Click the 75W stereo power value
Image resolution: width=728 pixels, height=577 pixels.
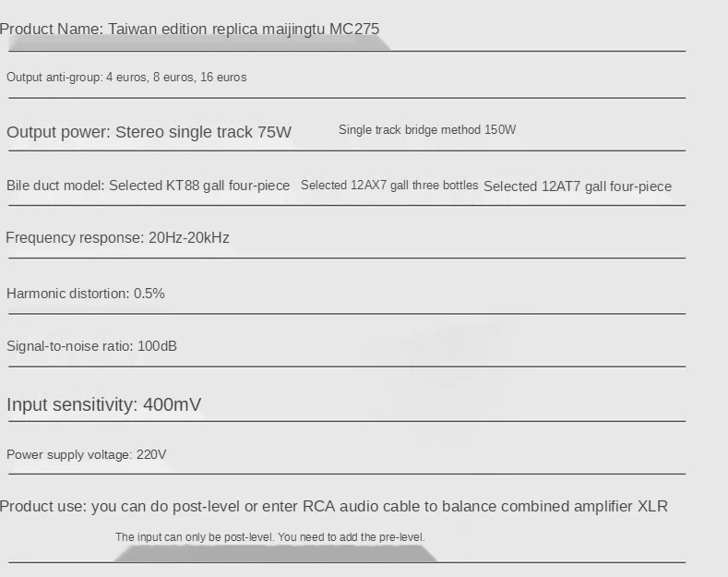(x=274, y=132)
